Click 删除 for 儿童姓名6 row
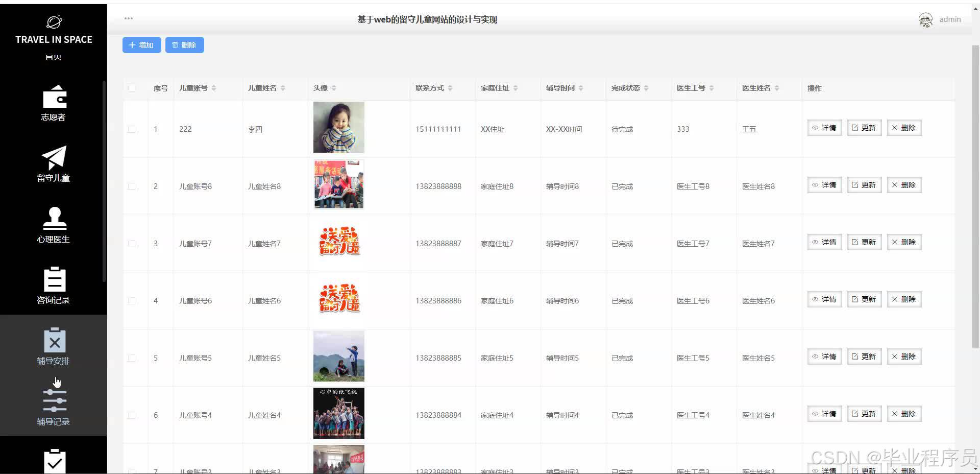This screenshot has width=980, height=474. [904, 299]
